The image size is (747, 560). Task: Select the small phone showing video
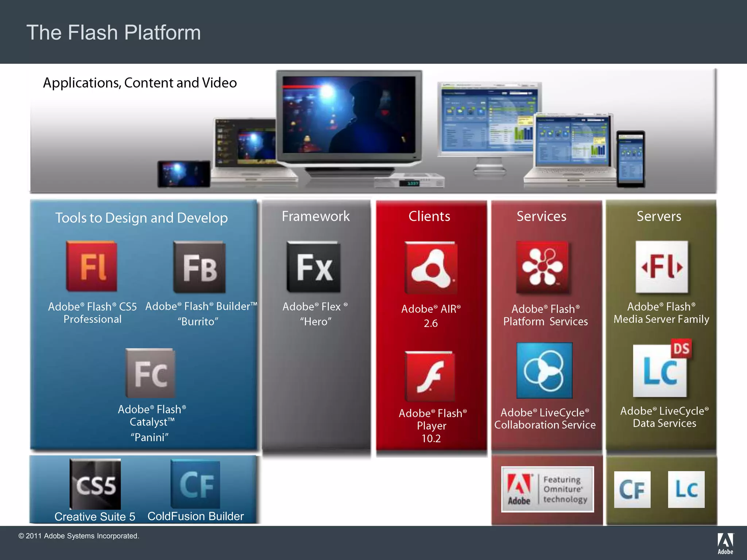(184, 174)
